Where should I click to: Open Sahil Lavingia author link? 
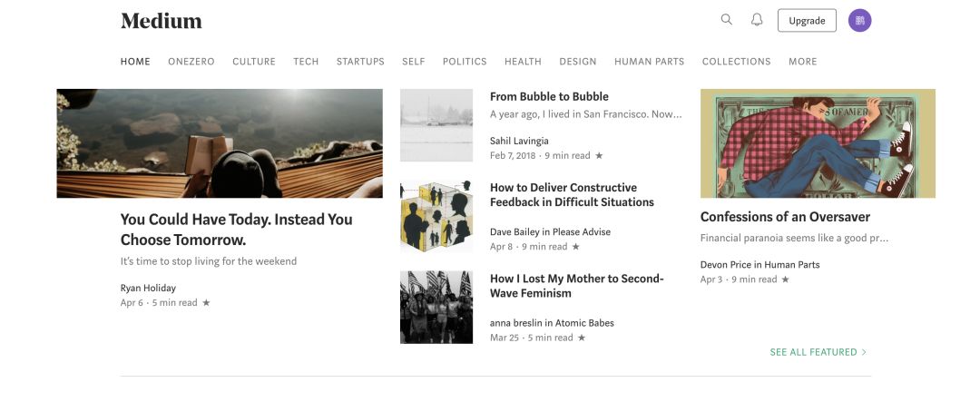[x=519, y=141]
